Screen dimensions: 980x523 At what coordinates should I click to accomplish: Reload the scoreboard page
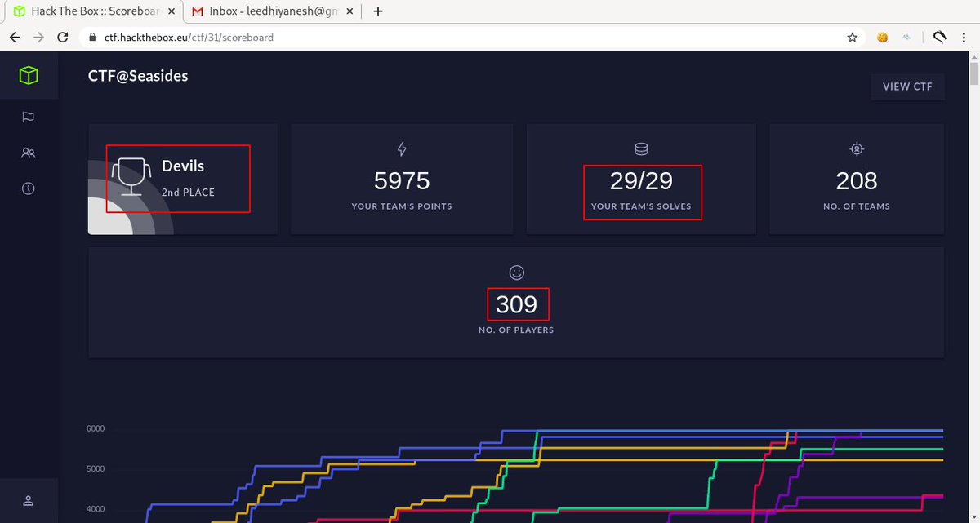[x=63, y=37]
